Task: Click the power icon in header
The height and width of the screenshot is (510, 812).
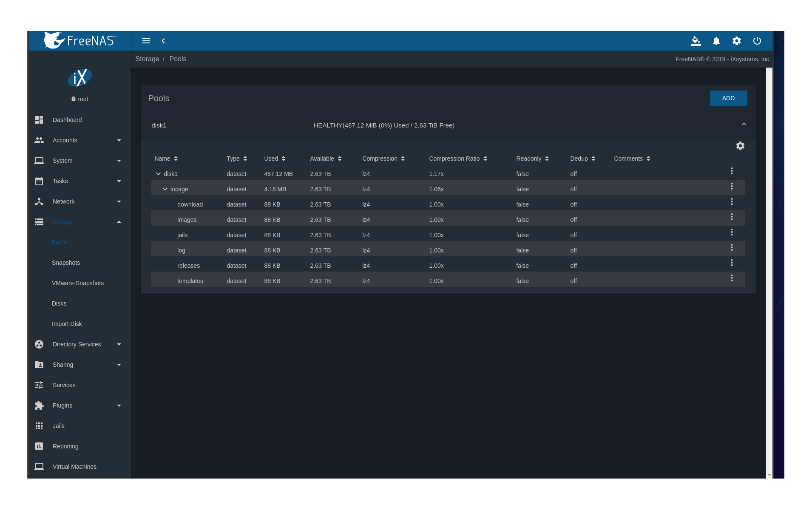Action: pos(757,41)
